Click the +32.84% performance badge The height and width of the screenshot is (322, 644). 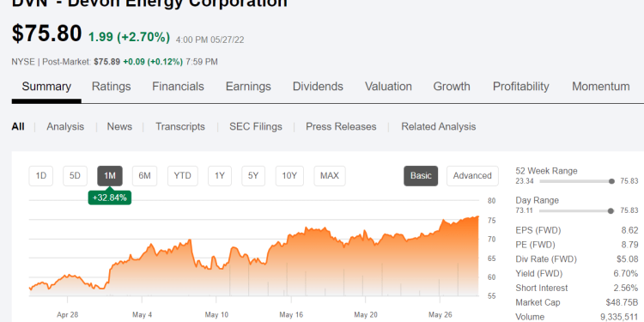click(110, 197)
